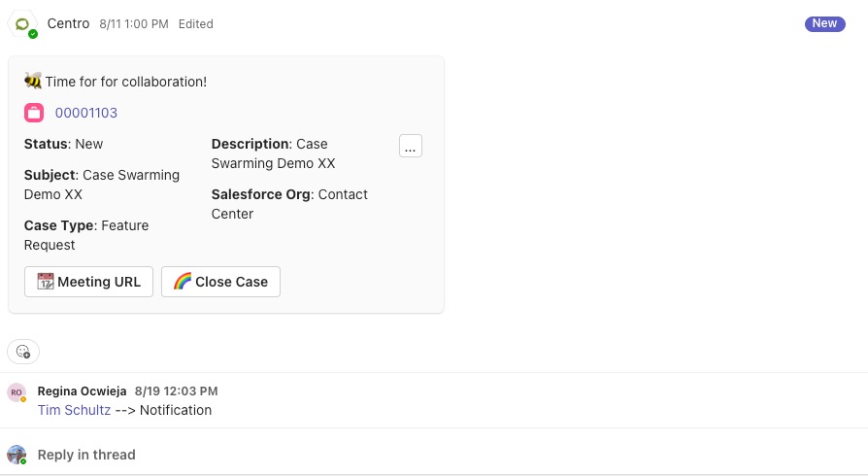Click your profile avatar beside reply box
This screenshot has width=868, height=476.
pos(17,455)
